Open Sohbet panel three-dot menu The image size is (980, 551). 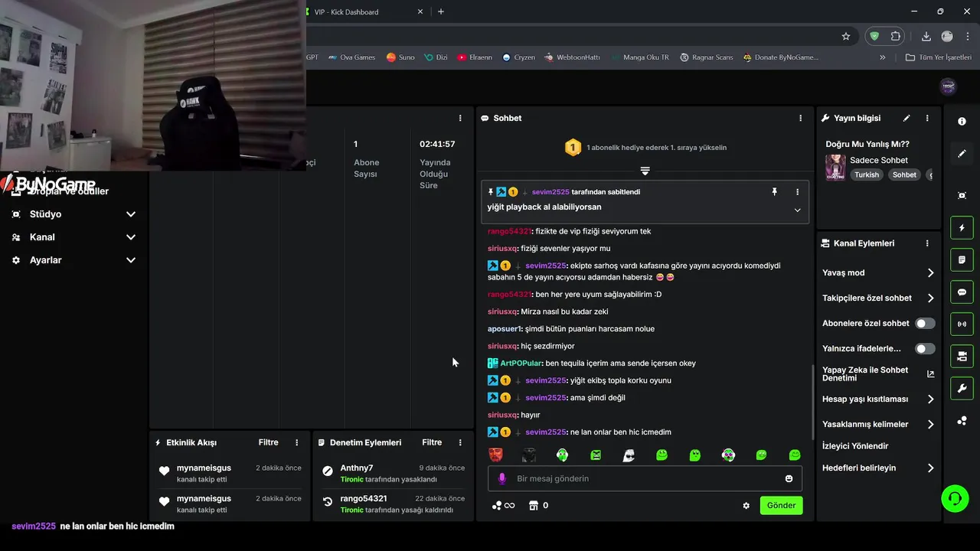tap(800, 118)
